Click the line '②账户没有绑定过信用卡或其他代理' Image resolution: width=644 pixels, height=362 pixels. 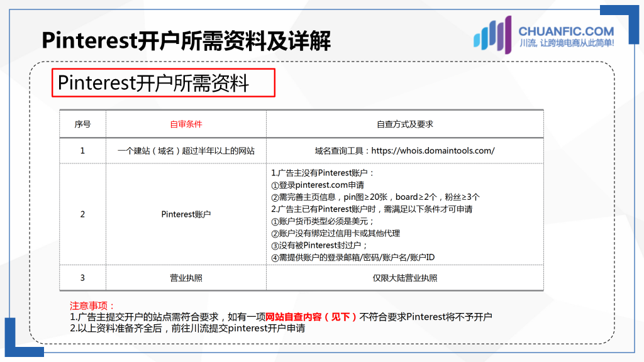[x=336, y=233]
